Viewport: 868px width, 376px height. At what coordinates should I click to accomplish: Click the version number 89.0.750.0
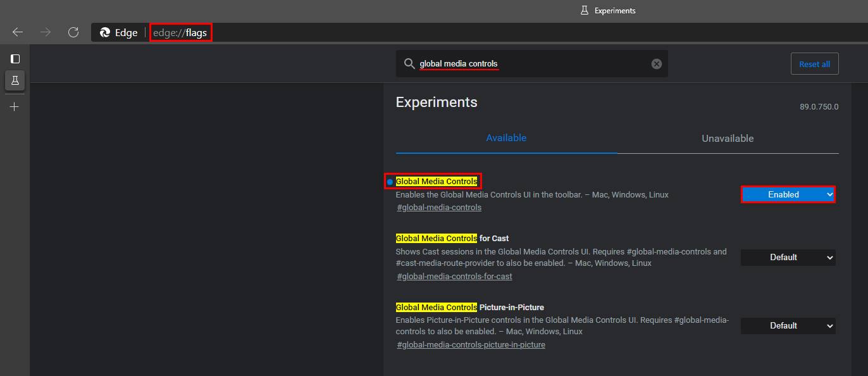tap(819, 107)
